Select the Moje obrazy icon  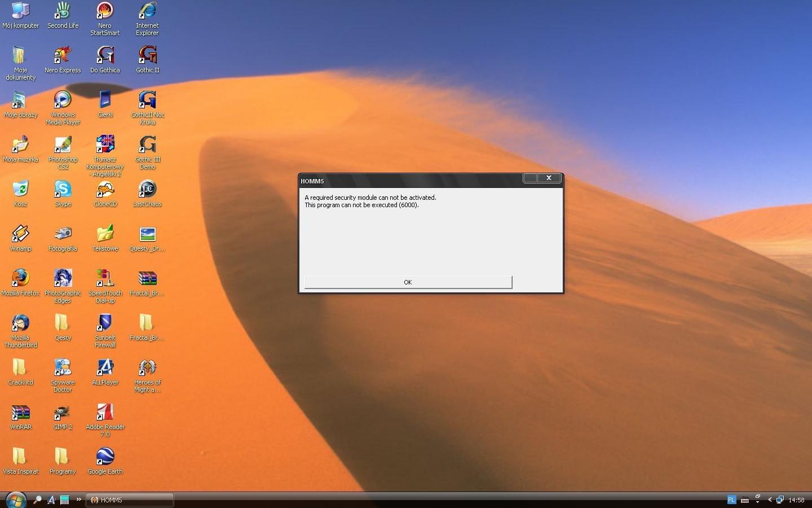coord(20,104)
